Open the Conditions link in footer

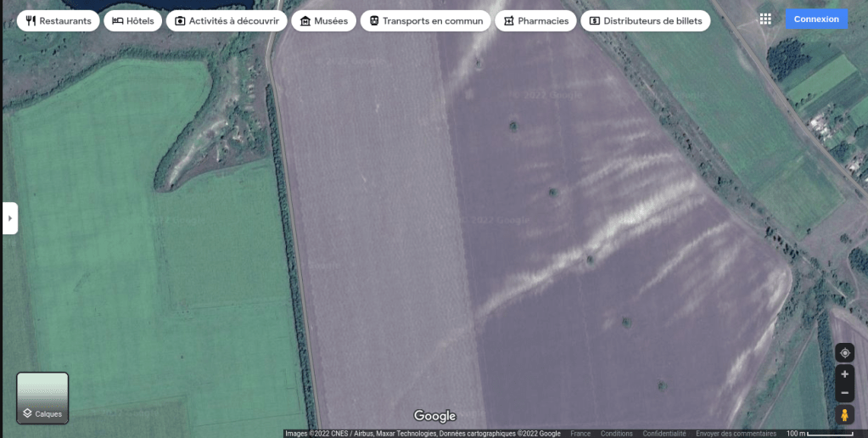617,434
